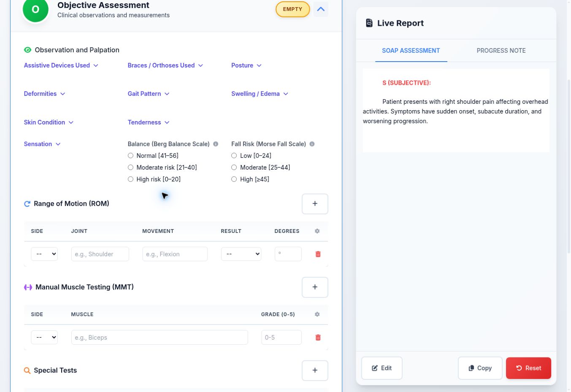Click the Range of Motion refresh icon
The width and height of the screenshot is (571, 392).
coord(27,204)
